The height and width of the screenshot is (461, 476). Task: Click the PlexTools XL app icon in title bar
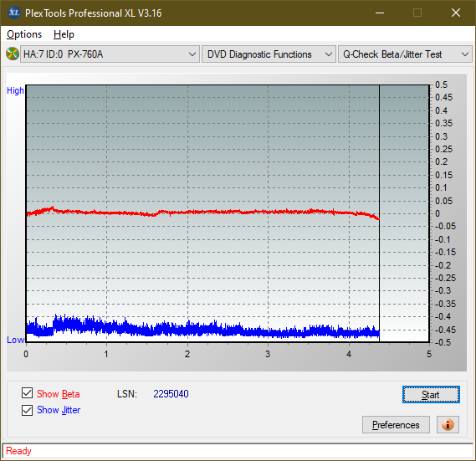point(13,13)
